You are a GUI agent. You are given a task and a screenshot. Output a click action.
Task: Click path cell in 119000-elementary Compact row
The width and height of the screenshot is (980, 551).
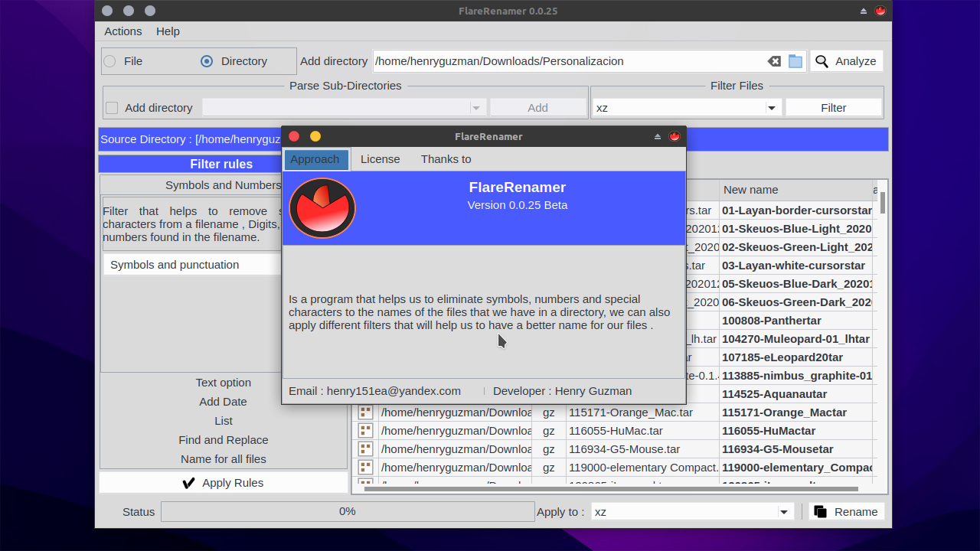(x=456, y=468)
